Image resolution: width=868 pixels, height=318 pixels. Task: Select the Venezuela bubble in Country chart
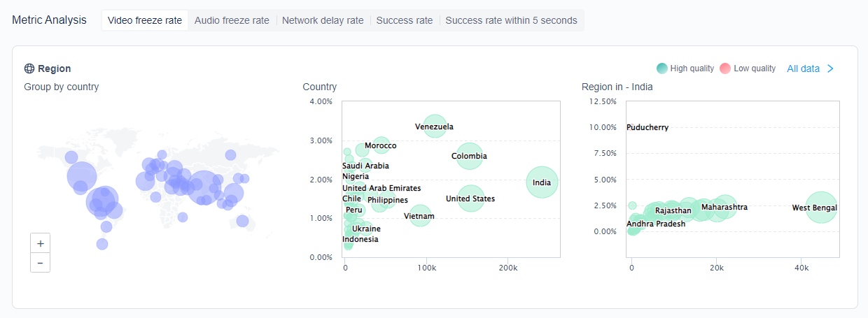pyautogui.click(x=435, y=127)
